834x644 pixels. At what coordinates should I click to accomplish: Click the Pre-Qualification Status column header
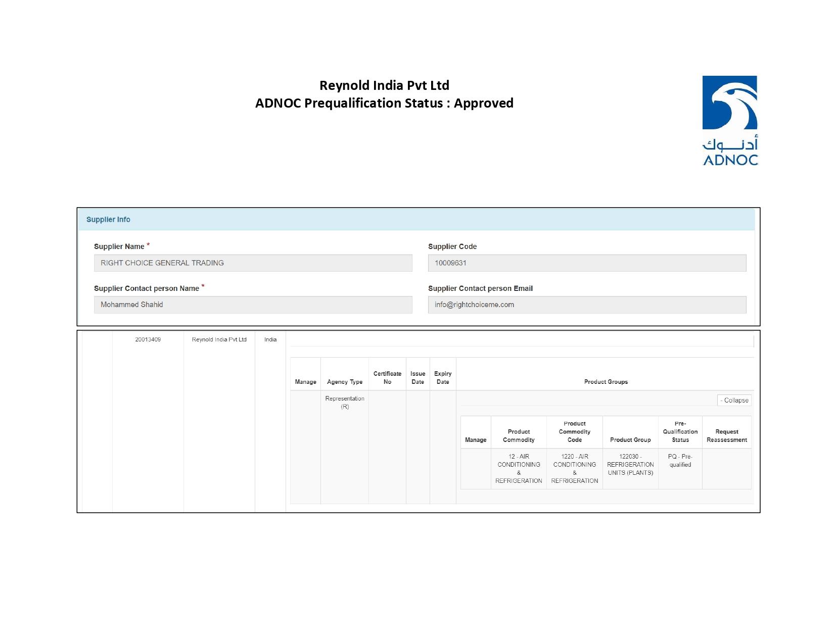pos(680,432)
